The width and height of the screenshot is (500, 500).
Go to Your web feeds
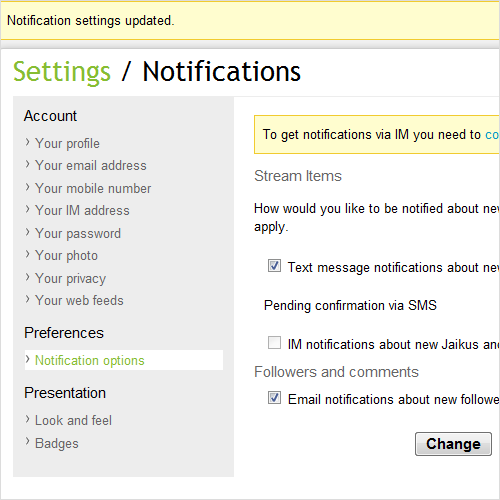(79, 300)
